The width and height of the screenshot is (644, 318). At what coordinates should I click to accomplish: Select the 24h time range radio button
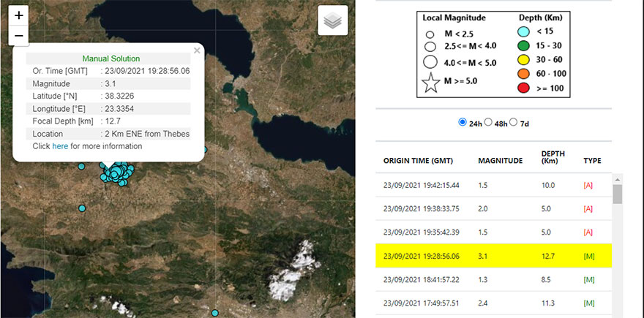pos(463,122)
